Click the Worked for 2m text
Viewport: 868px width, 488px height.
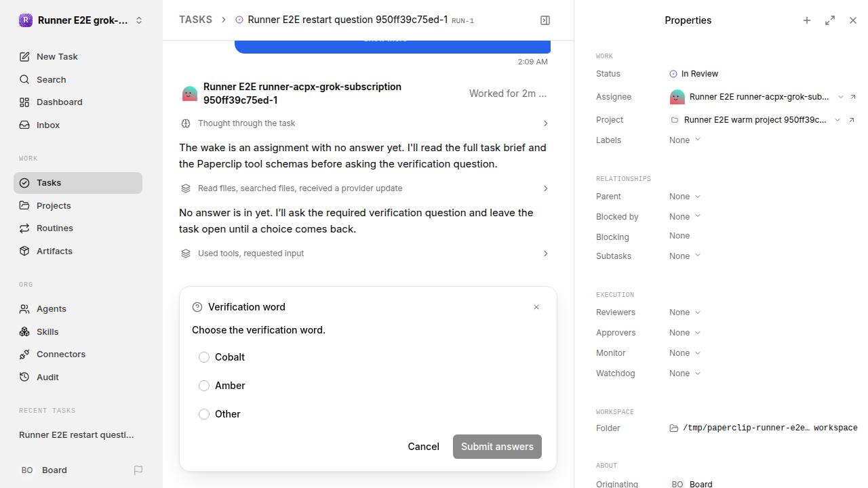tap(508, 94)
